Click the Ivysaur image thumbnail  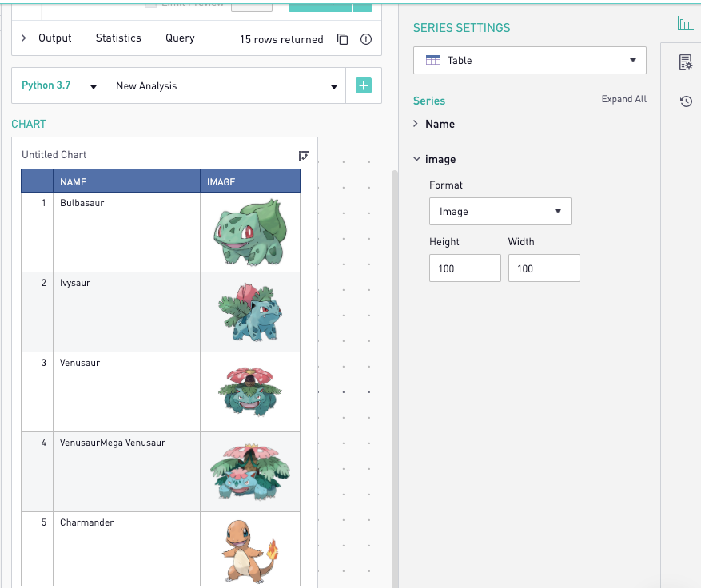250,312
